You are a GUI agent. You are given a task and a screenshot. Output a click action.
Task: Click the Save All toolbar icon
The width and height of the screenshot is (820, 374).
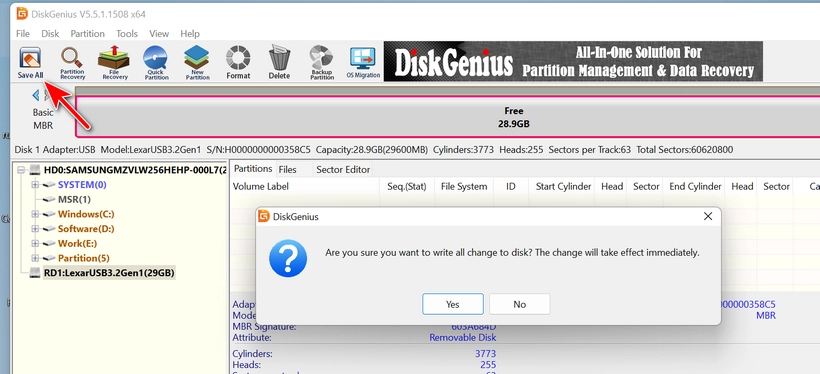(30, 62)
